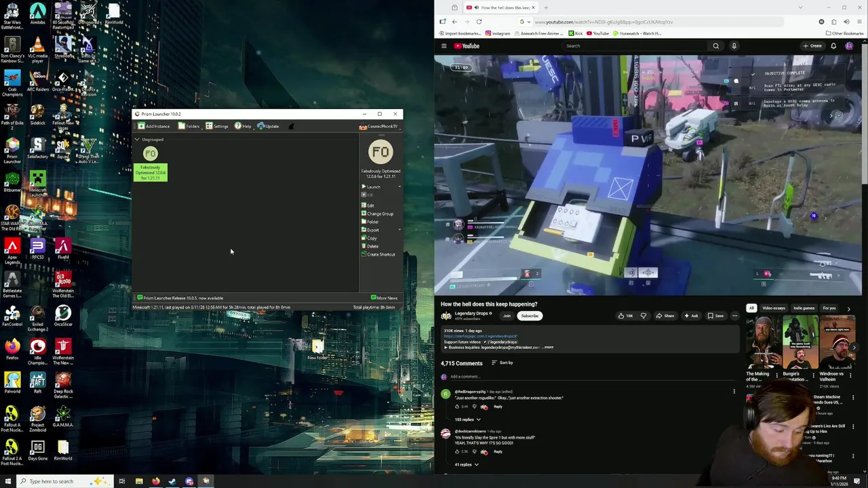Click the YouTube Create button
The width and height of the screenshot is (868, 488).
[x=812, y=46]
